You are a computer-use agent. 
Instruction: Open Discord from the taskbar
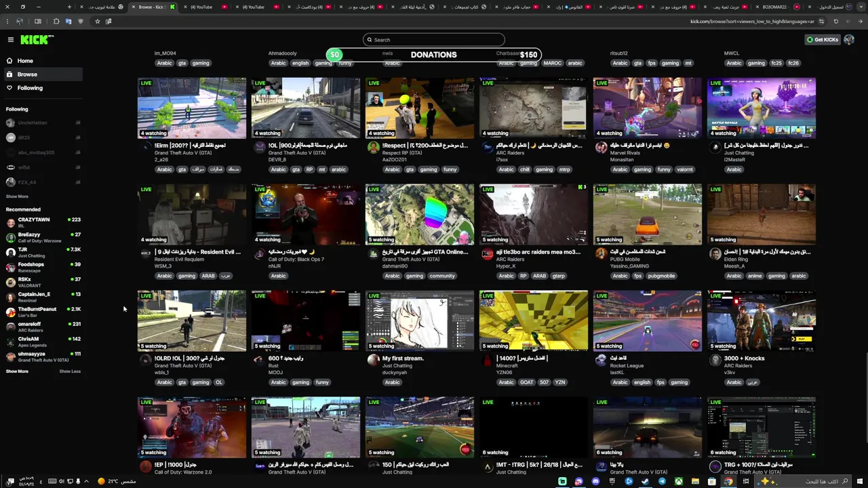(595, 481)
